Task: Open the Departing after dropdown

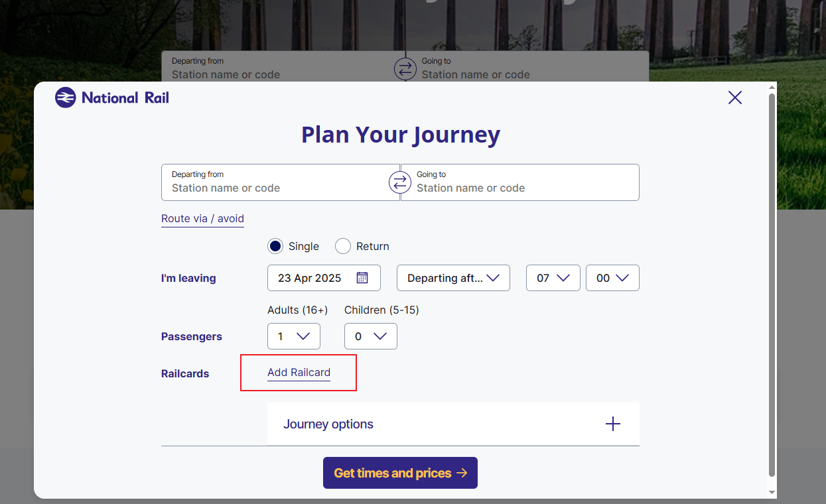Action: tap(453, 278)
